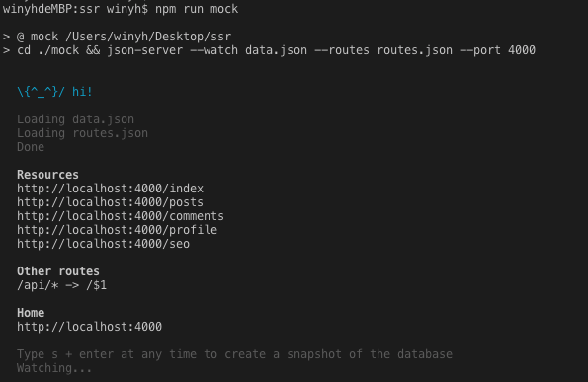Open the localhost:4000/index resource link

point(110,189)
